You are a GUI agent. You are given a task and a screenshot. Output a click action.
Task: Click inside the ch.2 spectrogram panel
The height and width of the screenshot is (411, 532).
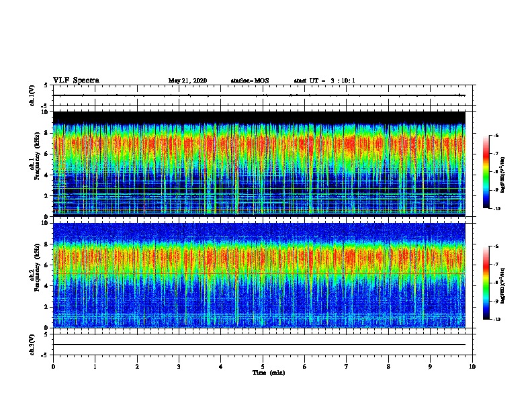[x=259, y=275]
